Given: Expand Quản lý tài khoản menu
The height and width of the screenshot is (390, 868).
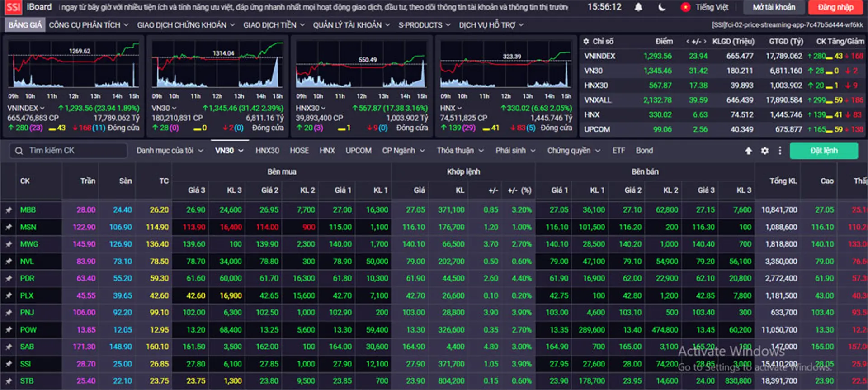Looking at the screenshot, I should pos(351,25).
